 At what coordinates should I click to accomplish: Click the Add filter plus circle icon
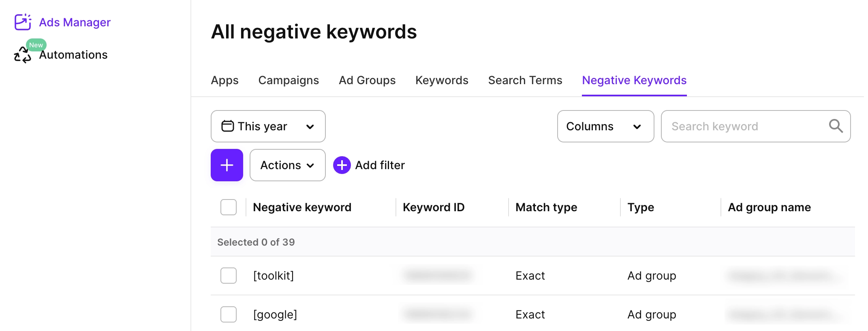tap(342, 165)
